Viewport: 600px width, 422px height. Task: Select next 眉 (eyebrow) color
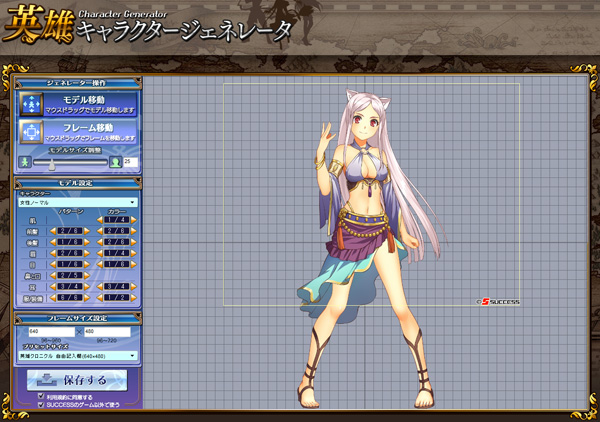[134, 253]
